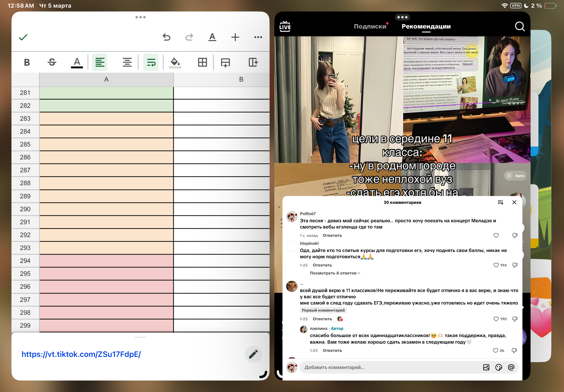The width and height of the screenshot is (564, 392).
Task: Reply to the Первый комментарий comment
Action: coord(322,319)
